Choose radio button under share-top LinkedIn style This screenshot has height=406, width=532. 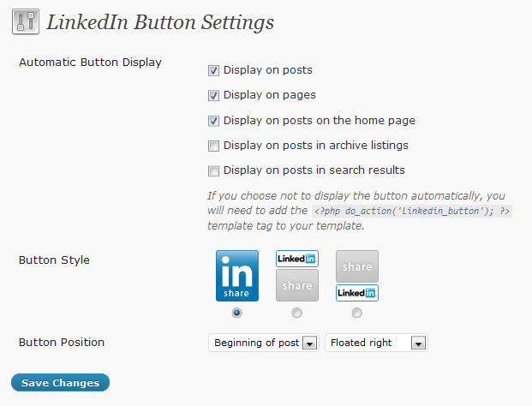pos(356,313)
